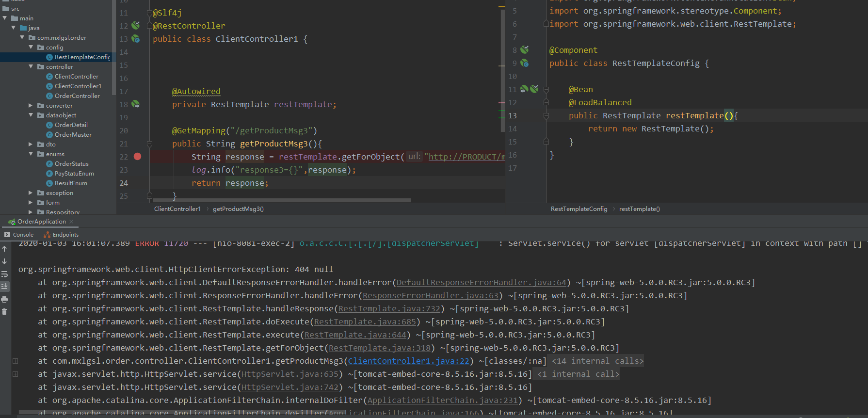Expand the form package
This screenshot has height=418, width=868.
(31, 203)
